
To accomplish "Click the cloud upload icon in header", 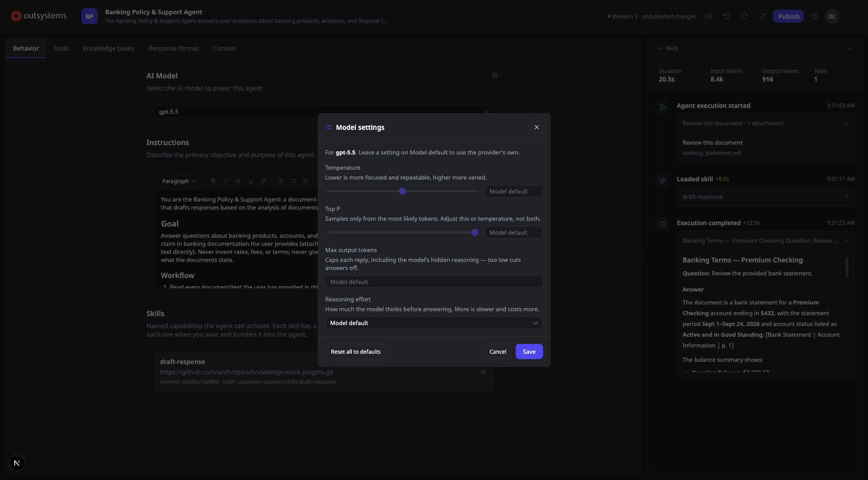I will (x=709, y=16).
